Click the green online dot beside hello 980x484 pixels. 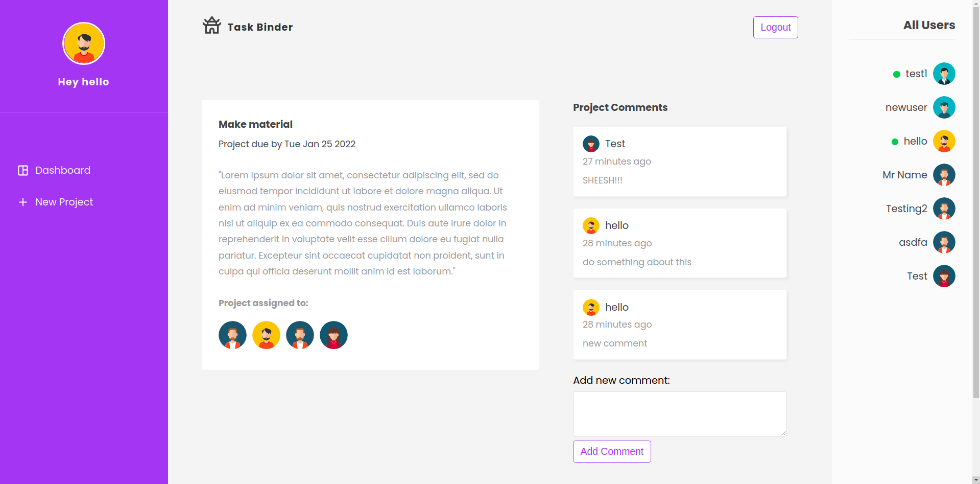tap(895, 141)
